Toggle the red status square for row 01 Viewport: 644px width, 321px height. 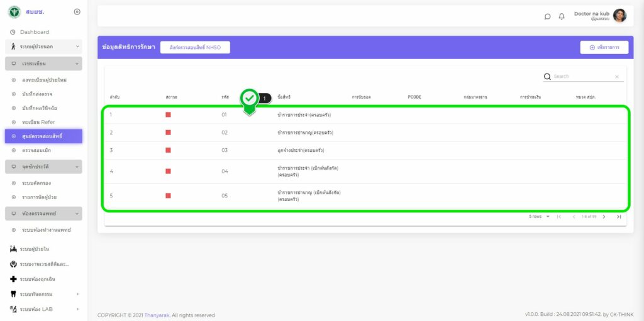(168, 115)
